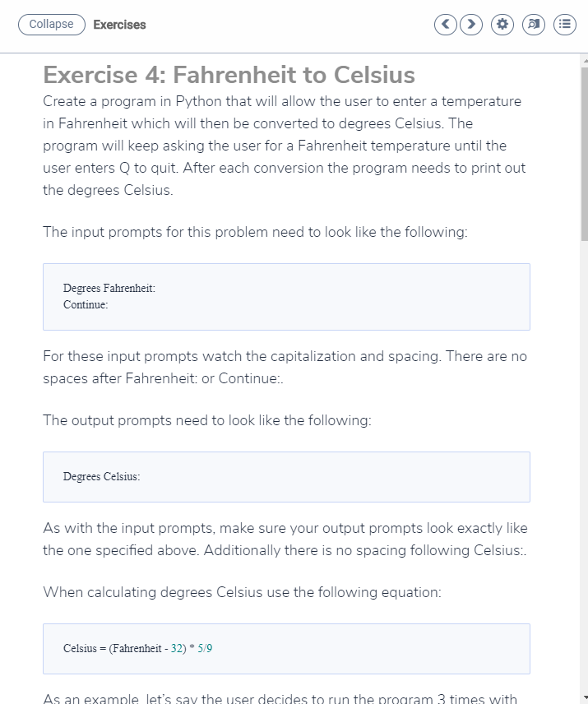Click the Exercises header label
The height and width of the screenshot is (704, 588).
pyautogui.click(x=119, y=25)
